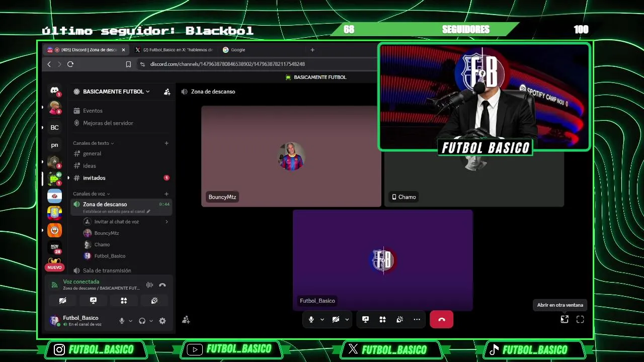644x362 pixels.
Task: Mute microphone in call controls bar
Action: [x=311, y=319]
